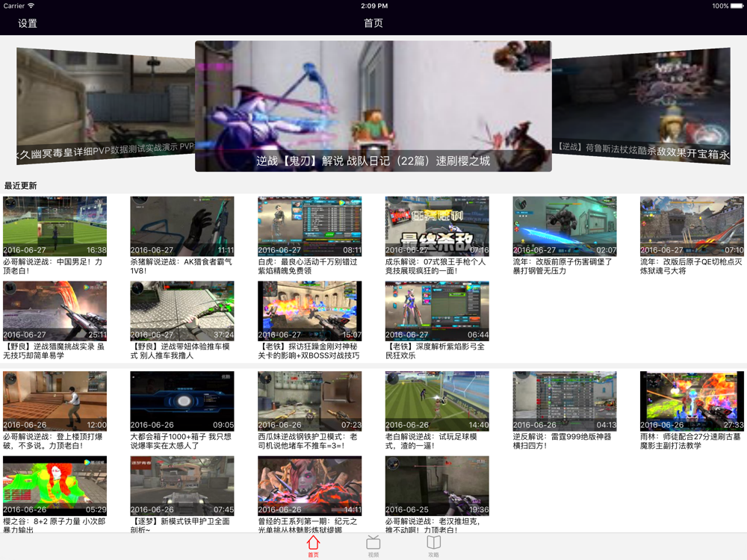This screenshot has height=560, width=747.
Task: Click the 首页 title in navigation bar
Action: (x=373, y=23)
